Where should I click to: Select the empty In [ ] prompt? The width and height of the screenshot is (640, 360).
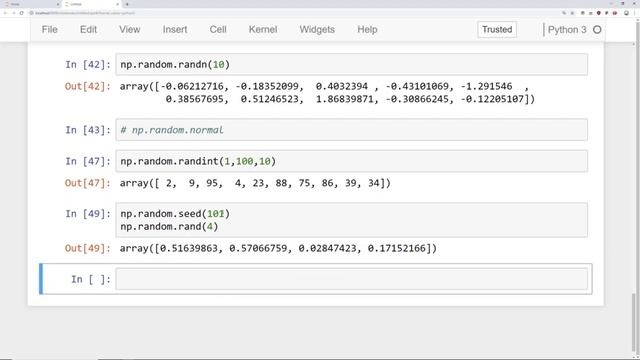coord(91,279)
